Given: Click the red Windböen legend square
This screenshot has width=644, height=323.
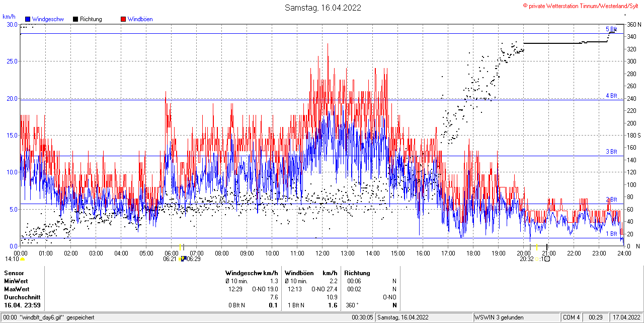Looking at the screenshot, I should pyautogui.click(x=123, y=19).
